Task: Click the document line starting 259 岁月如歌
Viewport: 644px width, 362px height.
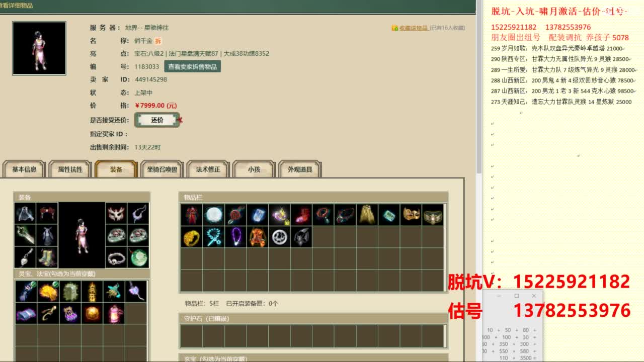Action: pos(557,49)
